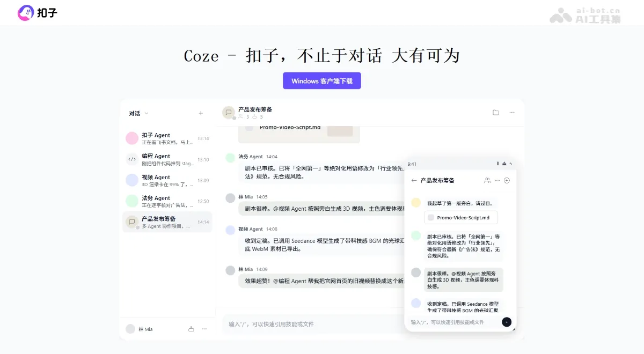Open the 编程 Agent conversation
The height and width of the screenshot is (354, 644).
tap(167, 159)
